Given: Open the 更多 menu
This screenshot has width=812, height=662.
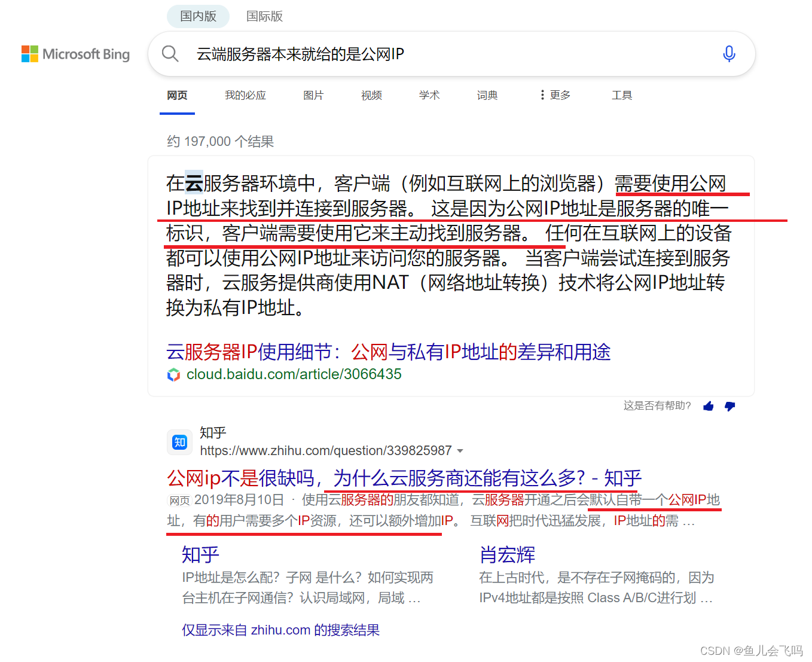Looking at the screenshot, I should (x=555, y=95).
